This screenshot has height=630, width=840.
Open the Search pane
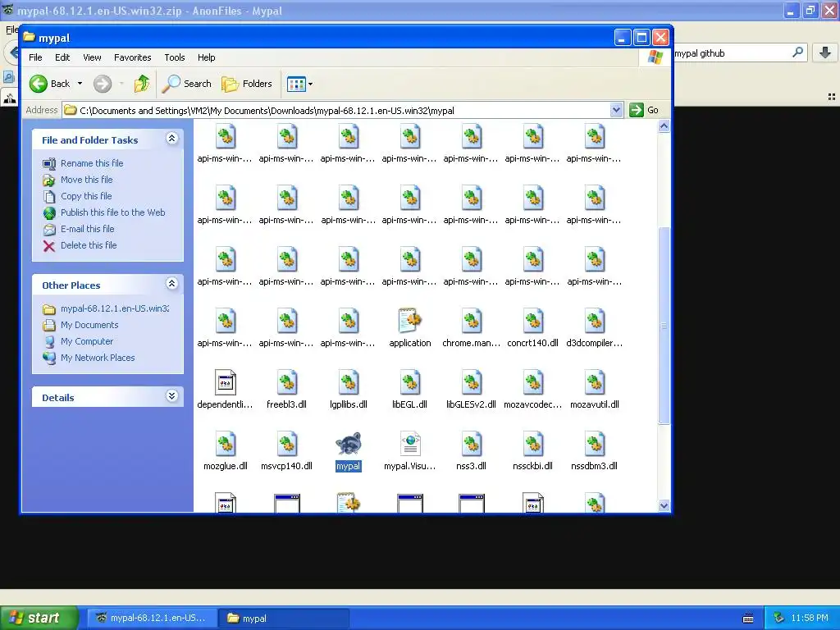[187, 84]
